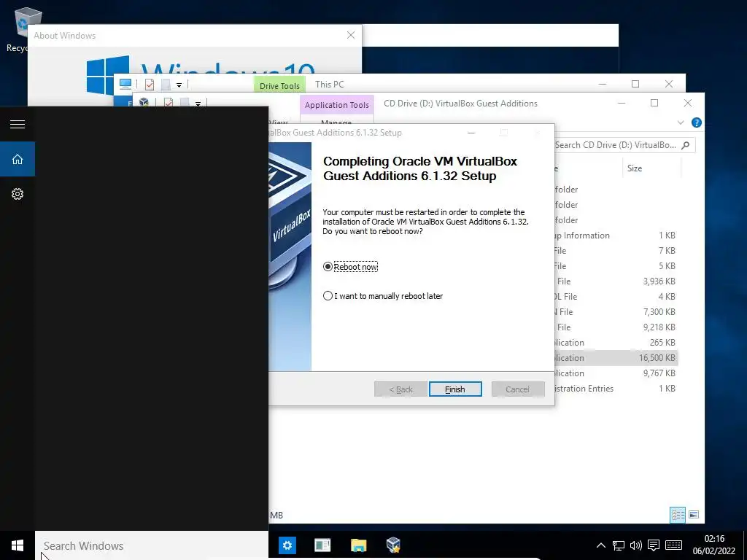This screenshot has height=560, width=747.
Task: Focus the Search Windows box
Action: pyautogui.click(x=152, y=545)
